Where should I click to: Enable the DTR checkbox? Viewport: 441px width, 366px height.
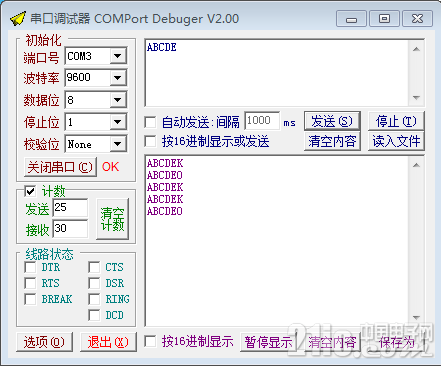tap(30, 267)
